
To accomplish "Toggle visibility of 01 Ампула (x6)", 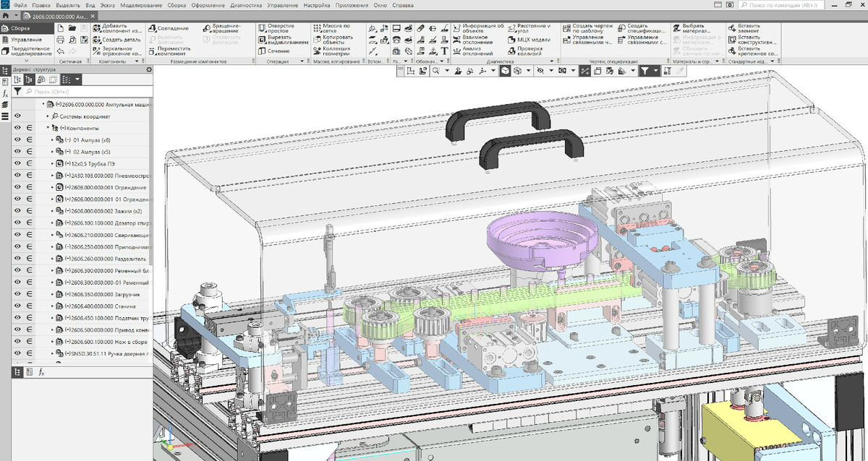I will [x=17, y=139].
